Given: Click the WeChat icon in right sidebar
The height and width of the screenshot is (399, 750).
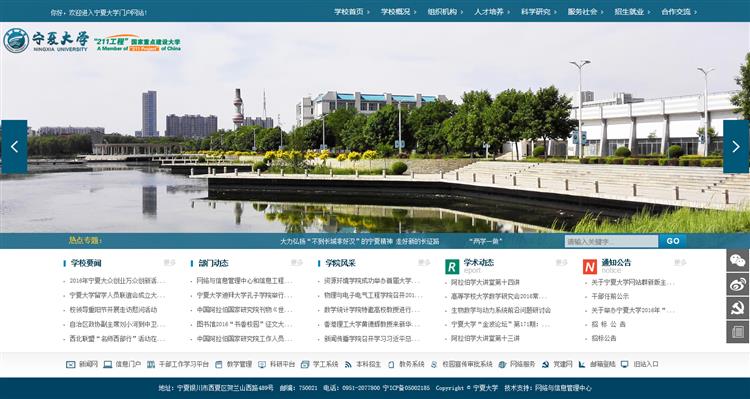Looking at the screenshot, I should (x=738, y=261).
